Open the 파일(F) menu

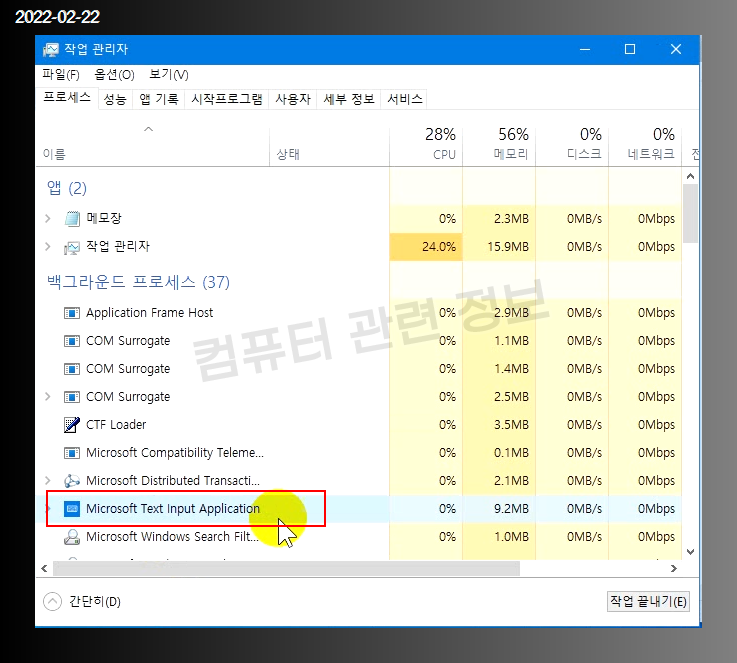coord(61,74)
